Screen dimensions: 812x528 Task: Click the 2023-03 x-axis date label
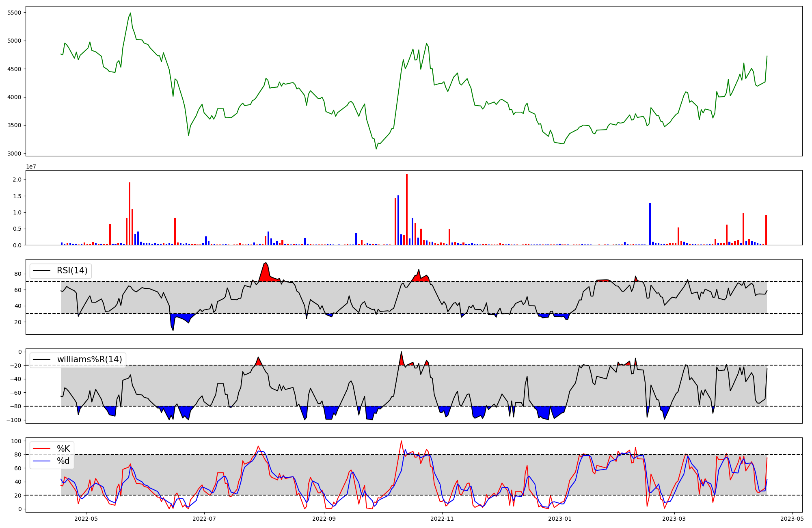click(x=674, y=519)
